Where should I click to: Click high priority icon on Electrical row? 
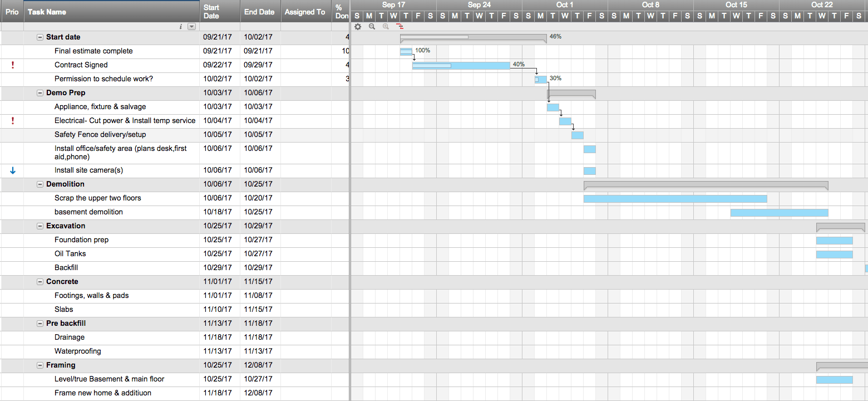pos(12,121)
